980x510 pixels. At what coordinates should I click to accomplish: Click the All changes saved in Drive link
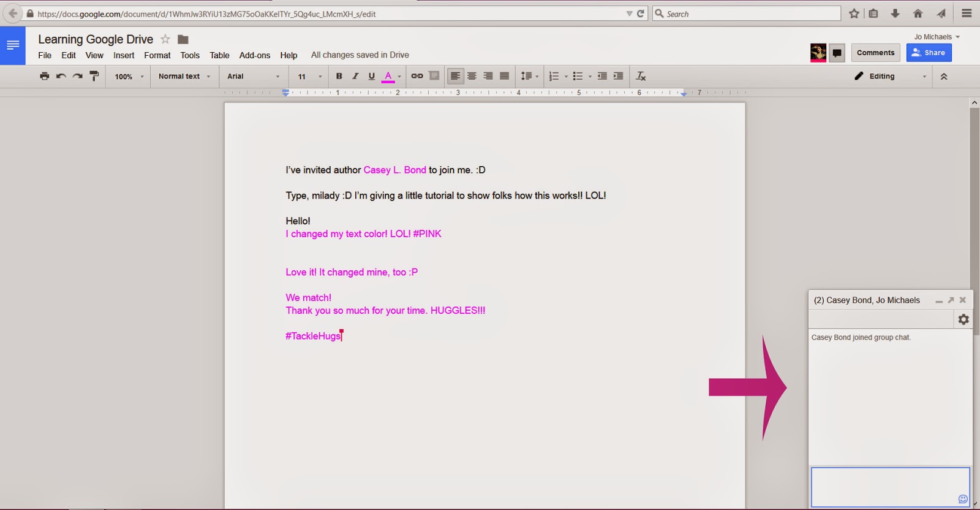tap(360, 55)
